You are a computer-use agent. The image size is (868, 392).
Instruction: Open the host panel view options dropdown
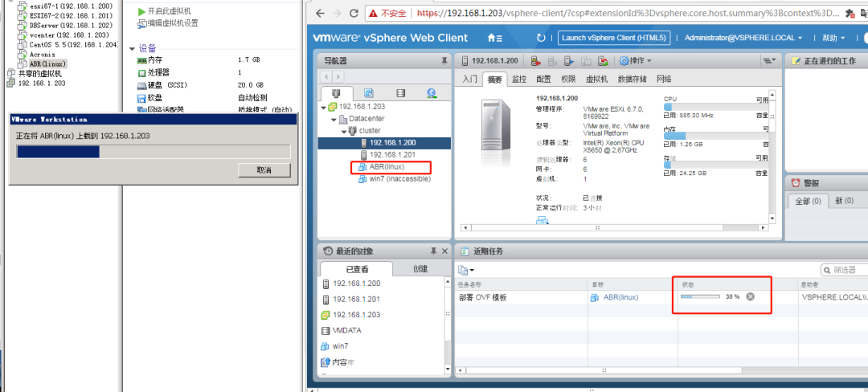point(769,61)
